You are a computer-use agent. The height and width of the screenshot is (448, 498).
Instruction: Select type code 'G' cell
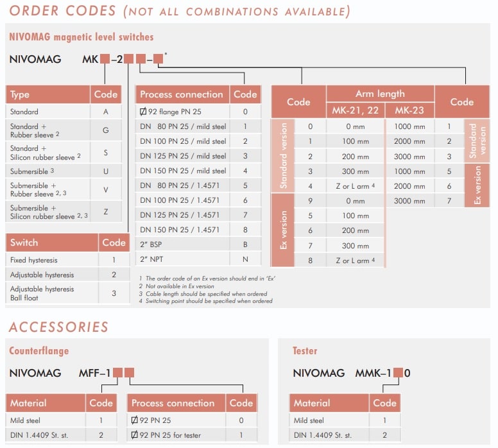pos(106,130)
